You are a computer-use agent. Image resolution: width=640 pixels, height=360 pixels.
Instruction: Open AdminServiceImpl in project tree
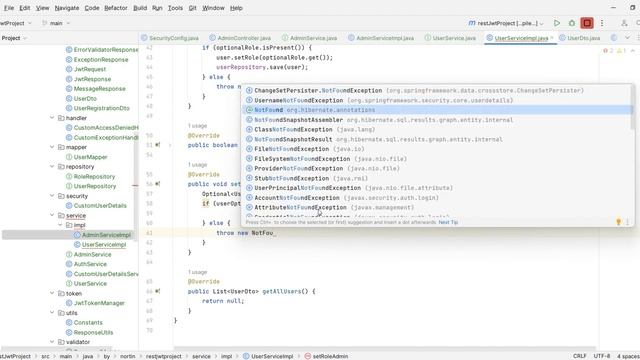106,235
